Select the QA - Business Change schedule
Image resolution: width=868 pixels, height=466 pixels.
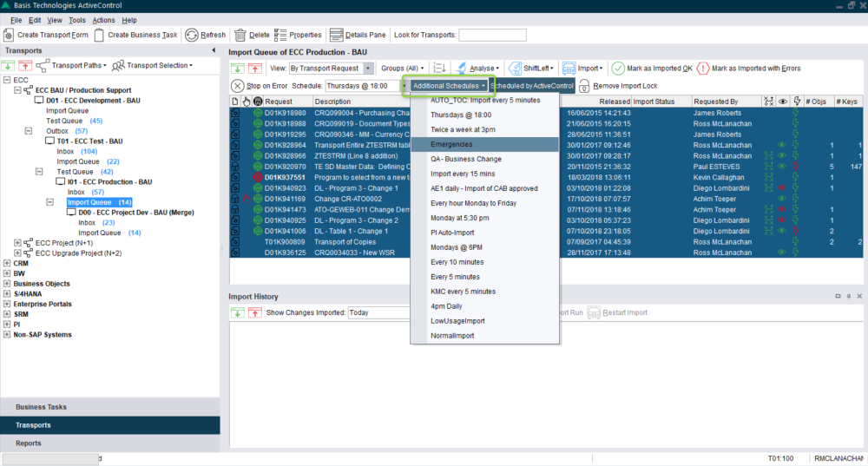coord(485,159)
